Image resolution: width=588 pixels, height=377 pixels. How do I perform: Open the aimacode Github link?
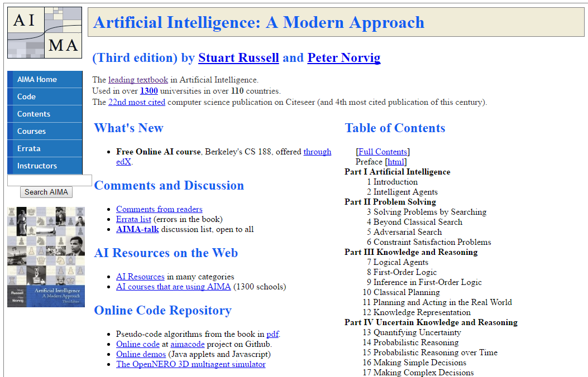tap(188, 344)
